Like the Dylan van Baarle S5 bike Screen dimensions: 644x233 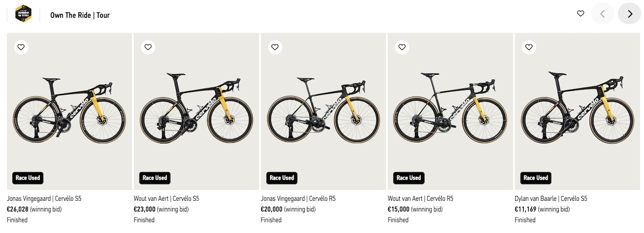529,47
